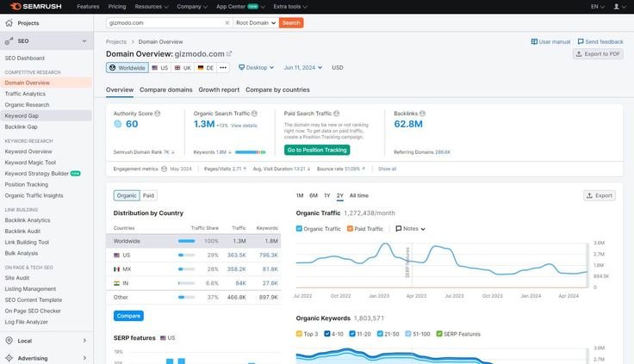Screen dimensions: 634x364
Task: Select the MX country row
Action: [x=193, y=269]
